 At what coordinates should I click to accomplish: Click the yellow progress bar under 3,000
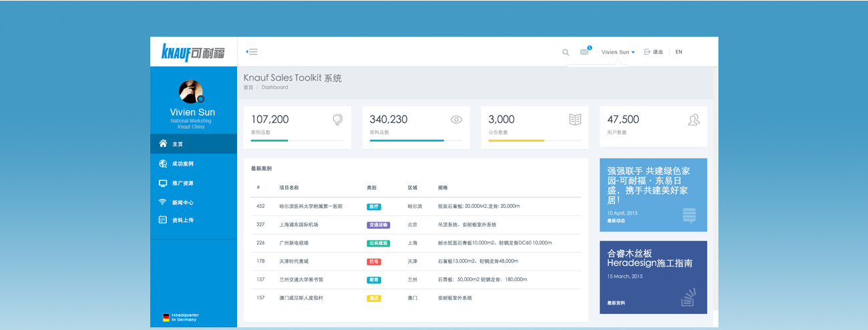[516, 140]
